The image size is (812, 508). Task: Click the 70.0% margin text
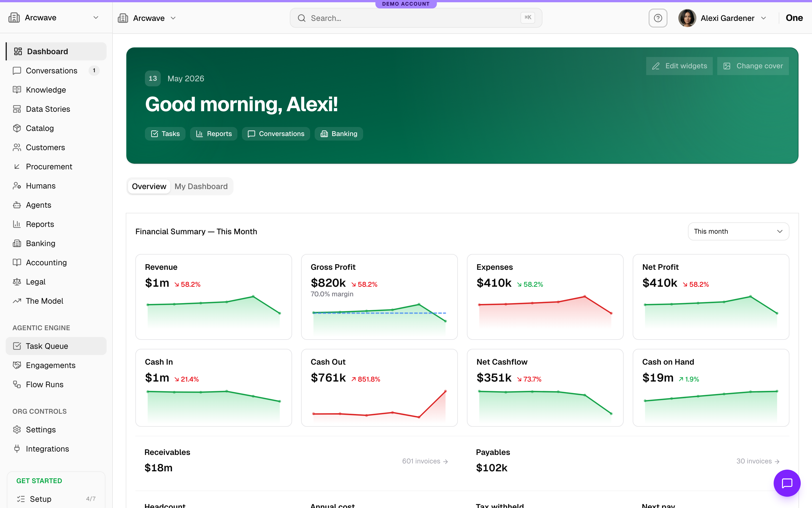click(x=332, y=294)
